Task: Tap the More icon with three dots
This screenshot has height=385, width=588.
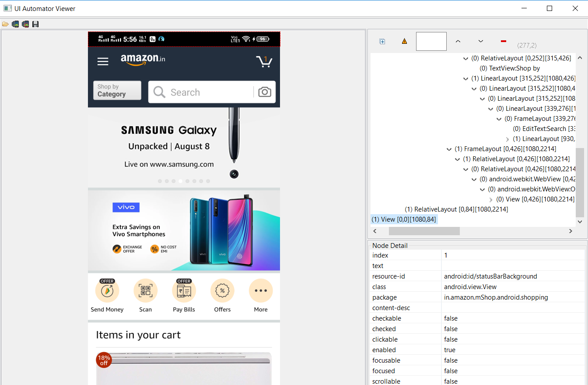Action: point(261,291)
